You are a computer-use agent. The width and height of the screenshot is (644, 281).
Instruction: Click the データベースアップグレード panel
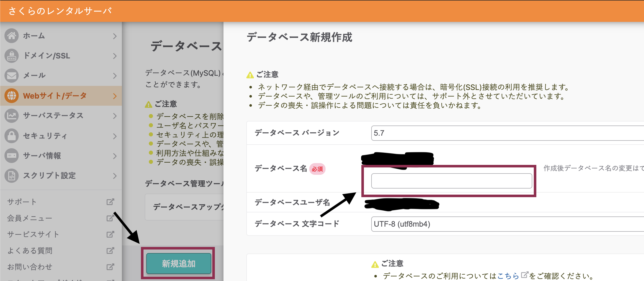coord(184,207)
